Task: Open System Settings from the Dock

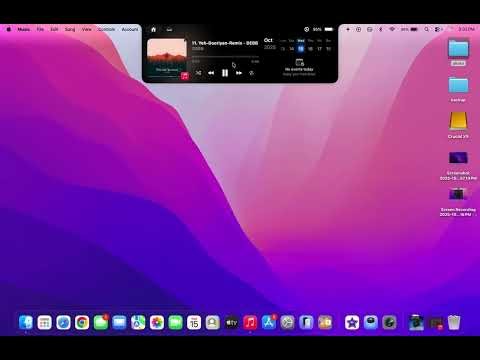Action: (287, 322)
